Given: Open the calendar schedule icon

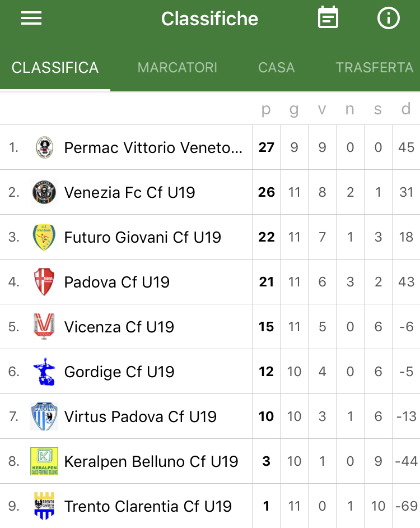Looking at the screenshot, I should (x=328, y=17).
